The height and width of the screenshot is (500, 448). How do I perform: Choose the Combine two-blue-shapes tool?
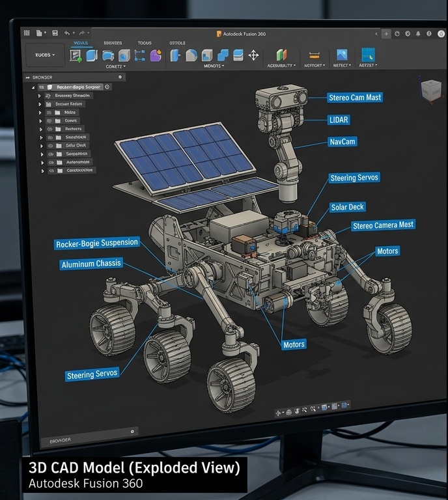[223, 55]
